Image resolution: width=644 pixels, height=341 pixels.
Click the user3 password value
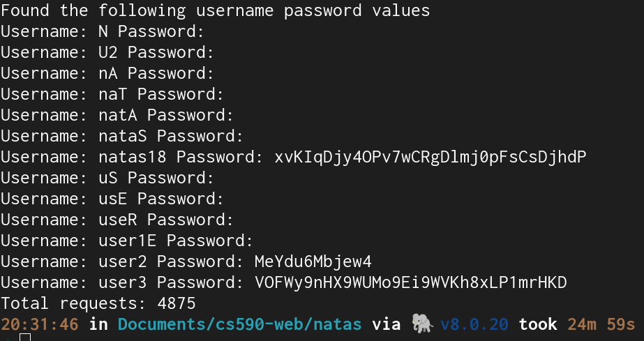[x=411, y=282]
